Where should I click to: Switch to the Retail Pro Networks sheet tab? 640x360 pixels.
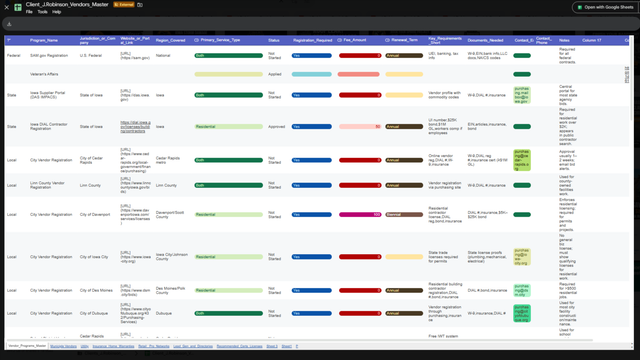(x=153, y=346)
